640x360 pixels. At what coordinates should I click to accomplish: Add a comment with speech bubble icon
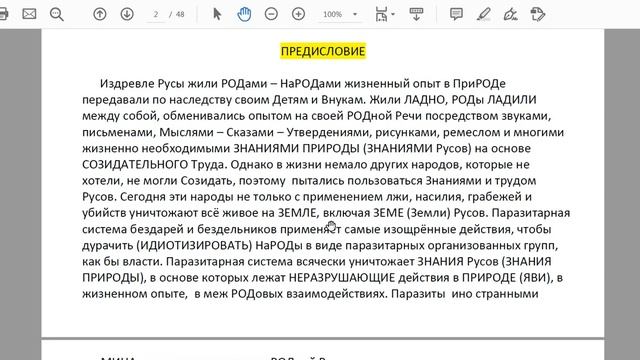(456, 14)
